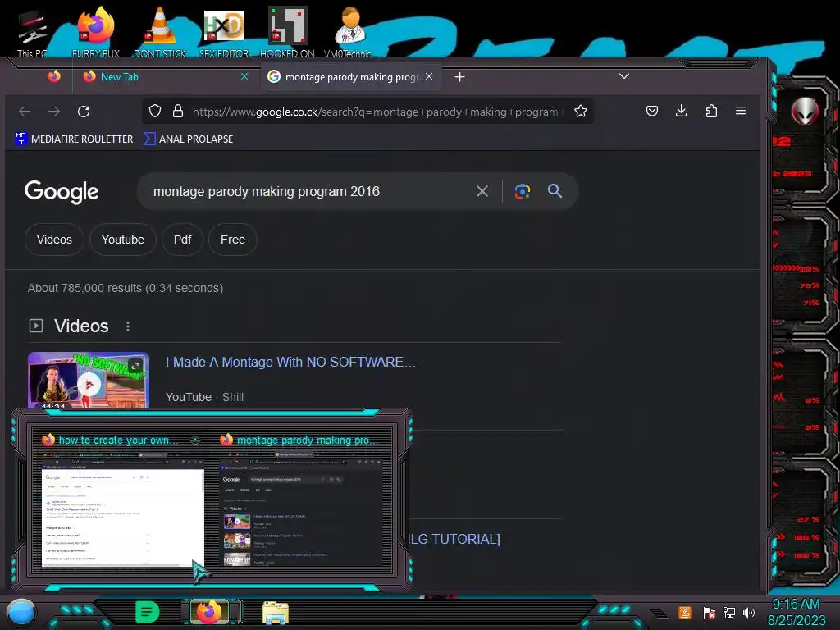Open the LG TUTORIAL video result link
Viewport: 840px width, 630px height.
[455, 539]
